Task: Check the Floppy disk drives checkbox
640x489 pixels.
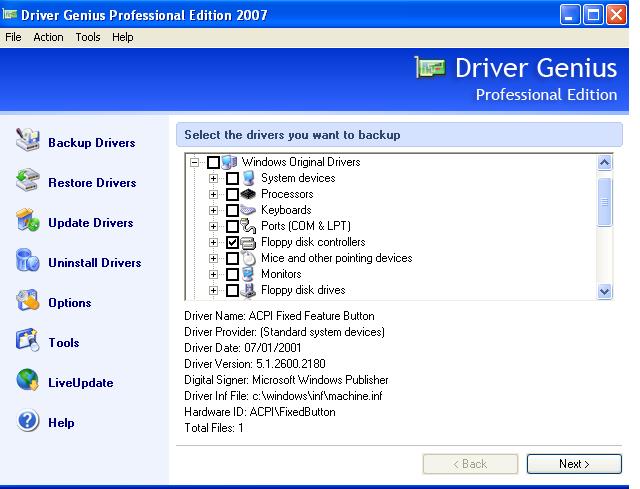Action: (x=232, y=291)
